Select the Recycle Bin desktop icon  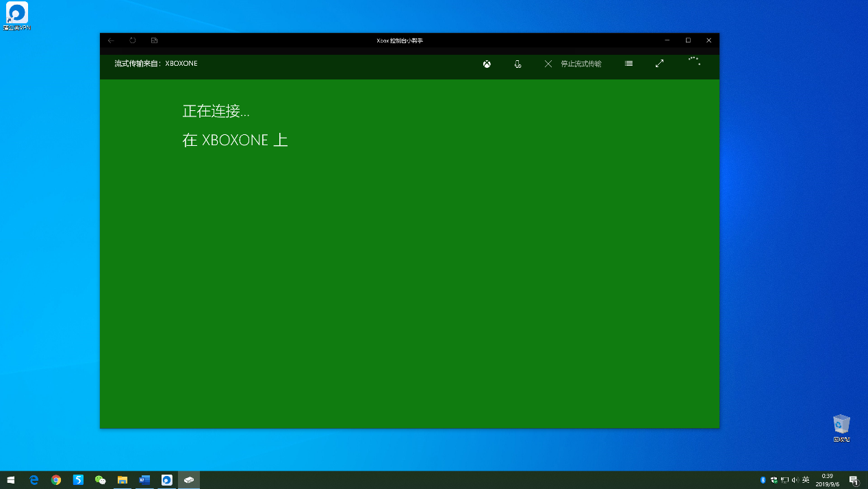click(x=841, y=428)
